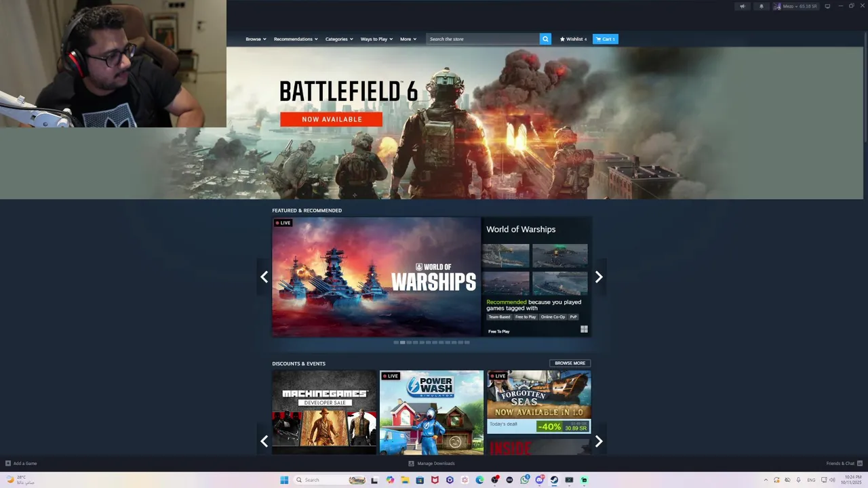Click the Browse More button
The image size is (868, 488).
570,363
